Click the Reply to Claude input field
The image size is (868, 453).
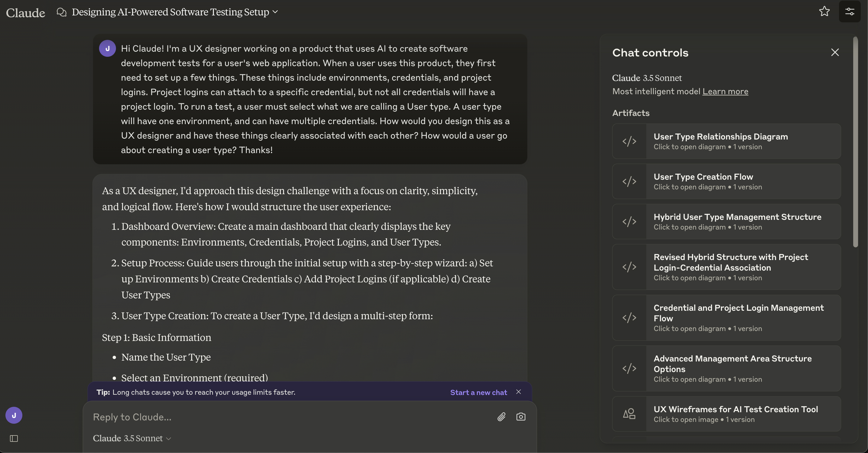290,417
